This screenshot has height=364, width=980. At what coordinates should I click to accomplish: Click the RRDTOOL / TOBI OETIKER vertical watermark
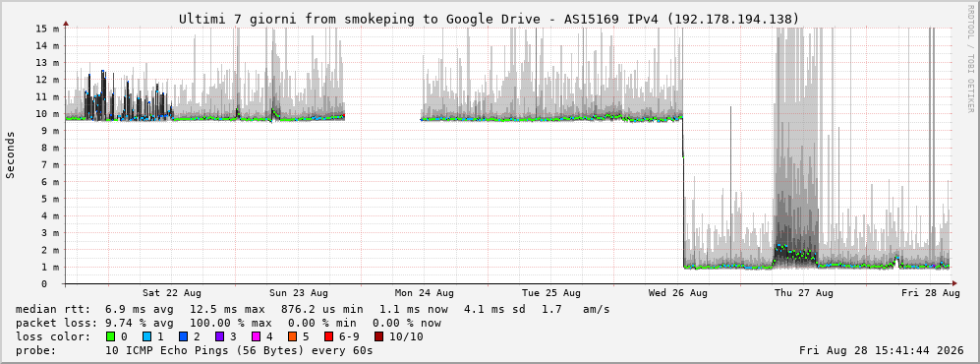970,59
